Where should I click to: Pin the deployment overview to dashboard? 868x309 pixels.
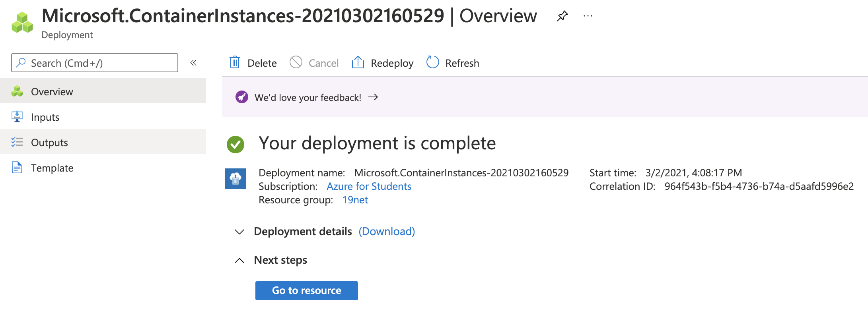[x=562, y=16]
